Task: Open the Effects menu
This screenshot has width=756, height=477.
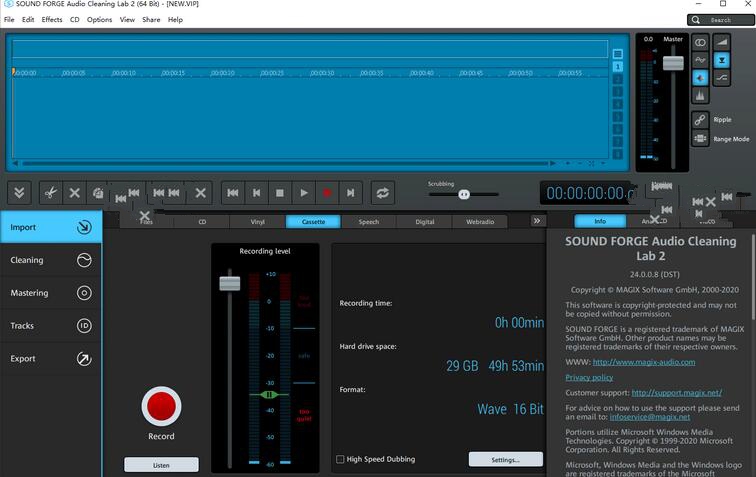Action: pyautogui.click(x=52, y=20)
